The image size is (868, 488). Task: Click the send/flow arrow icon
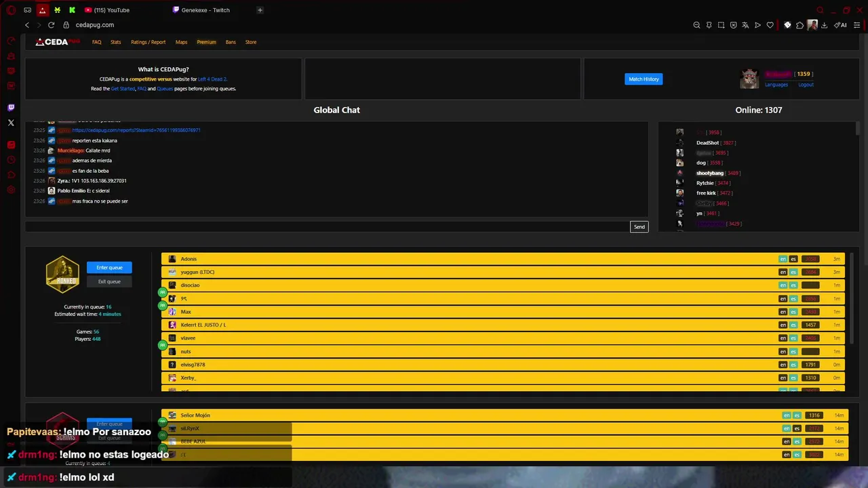point(757,25)
